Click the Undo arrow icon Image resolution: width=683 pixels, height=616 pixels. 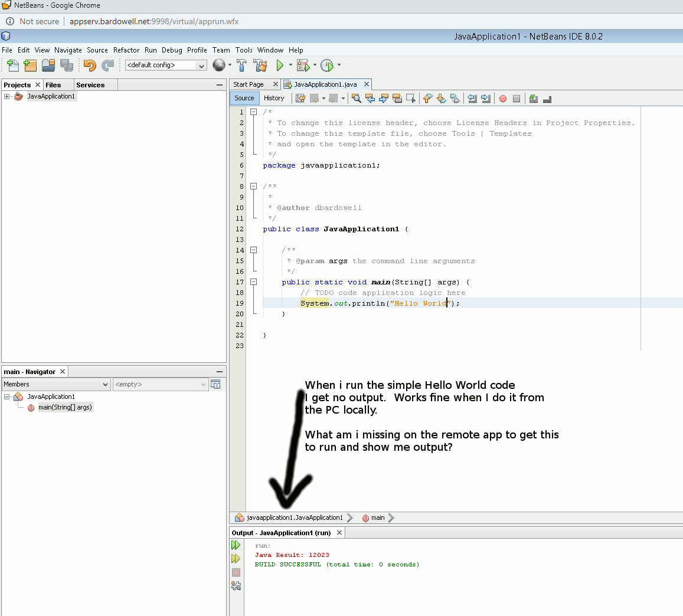[x=90, y=65]
